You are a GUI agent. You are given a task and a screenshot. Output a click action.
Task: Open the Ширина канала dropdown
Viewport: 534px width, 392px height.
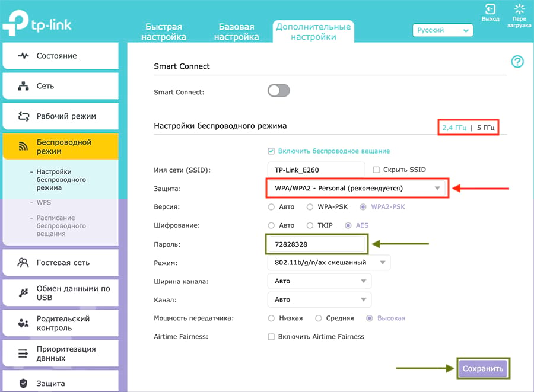(x=319, y=281)
